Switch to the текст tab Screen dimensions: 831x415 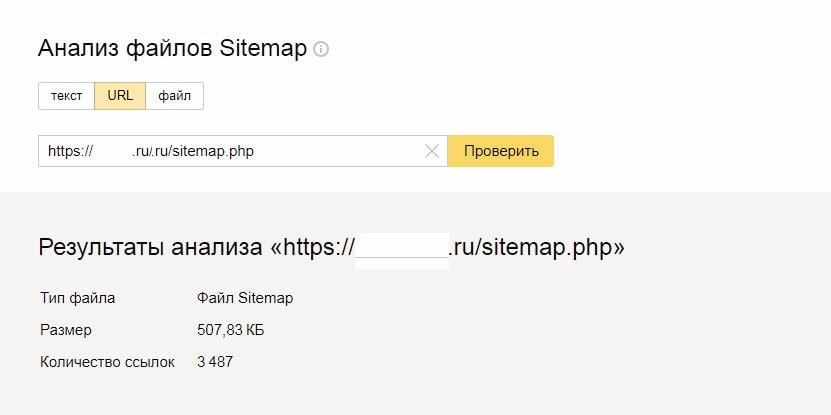[67, 96]
